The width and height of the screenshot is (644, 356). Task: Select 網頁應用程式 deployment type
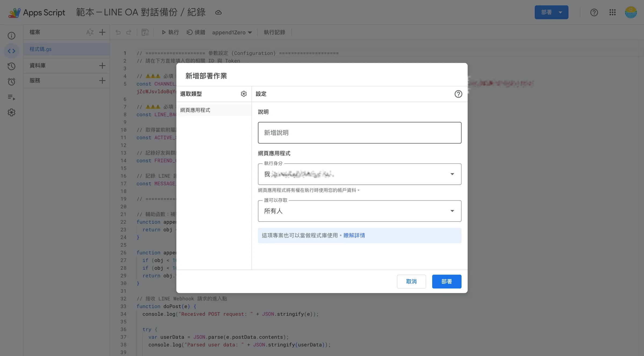[x=214, y=110]
